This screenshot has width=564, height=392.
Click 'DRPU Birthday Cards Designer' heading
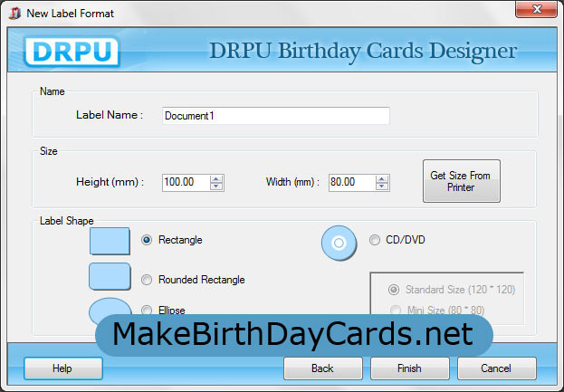(363, 51)
